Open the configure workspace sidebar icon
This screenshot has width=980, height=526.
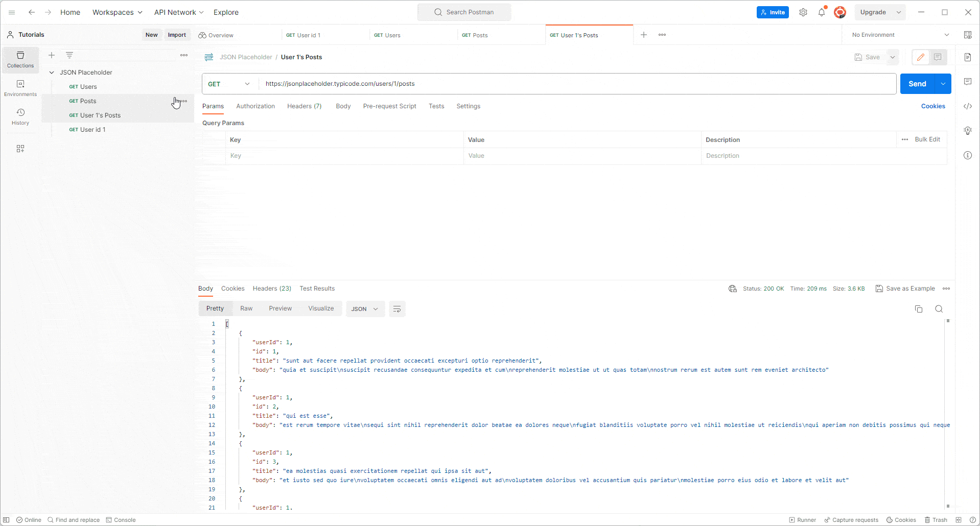pyautogui.click(x=20, y=149)
